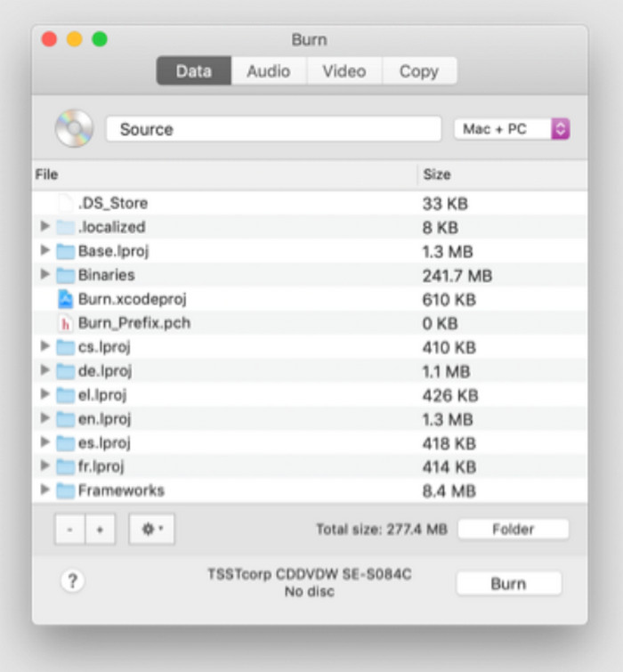The height and width of the screenshot is (672, 623).
Task: Sort by the File column header
Action: 224,174
